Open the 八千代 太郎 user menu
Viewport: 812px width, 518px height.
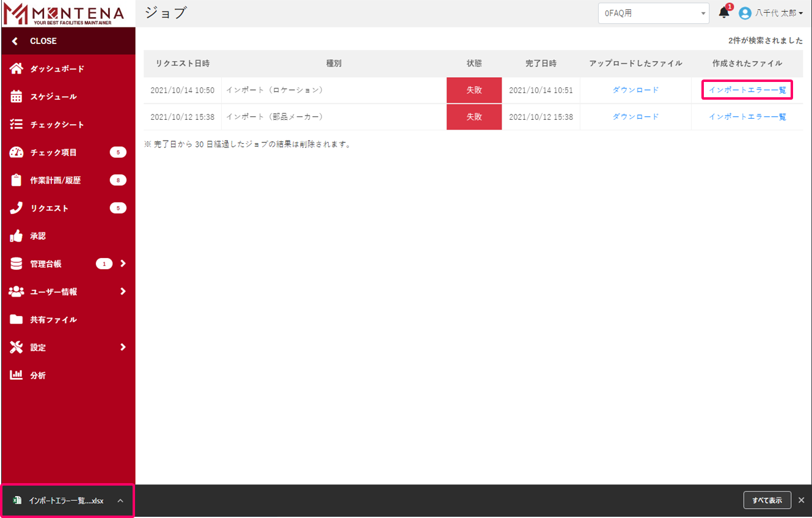pos(770,13)
